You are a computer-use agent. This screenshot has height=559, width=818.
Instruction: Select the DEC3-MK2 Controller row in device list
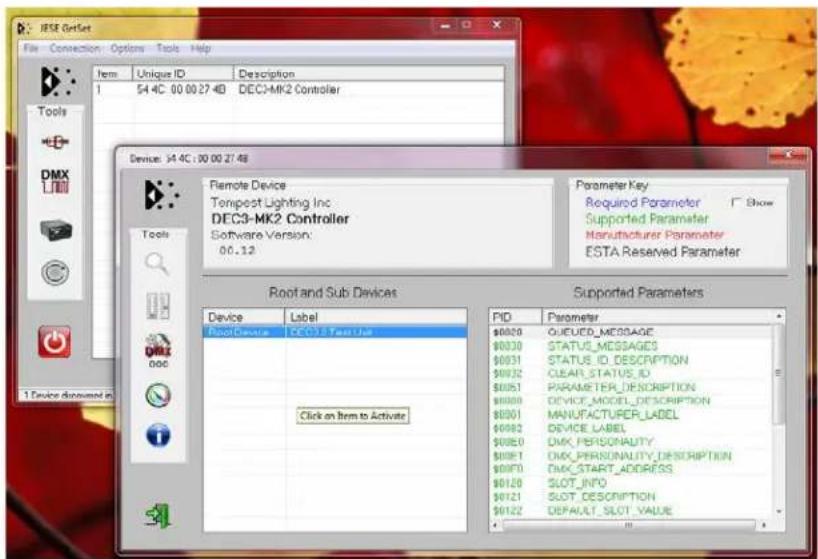pyautogui.click(x=298, y=90)
